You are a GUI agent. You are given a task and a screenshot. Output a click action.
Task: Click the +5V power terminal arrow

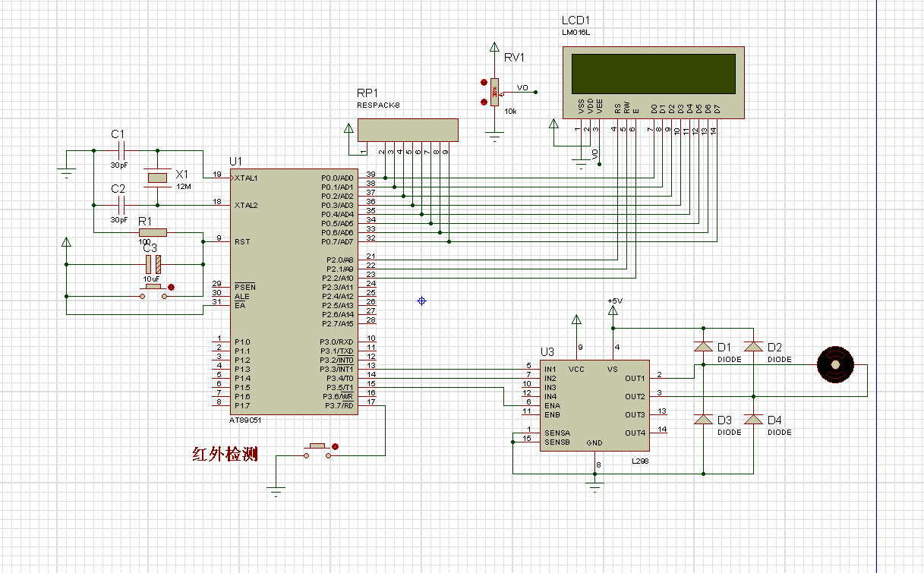613,312
